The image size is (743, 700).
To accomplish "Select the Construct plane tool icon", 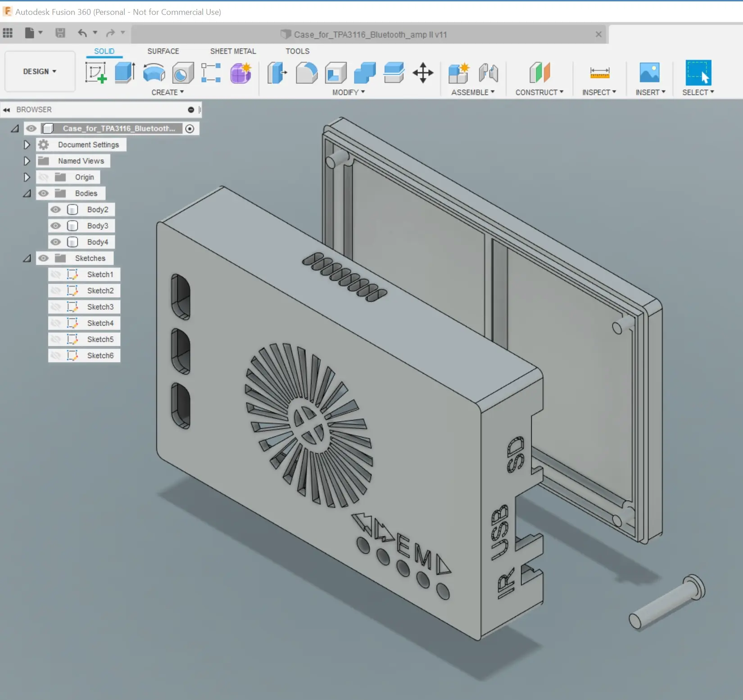I will tap(539, 73).
